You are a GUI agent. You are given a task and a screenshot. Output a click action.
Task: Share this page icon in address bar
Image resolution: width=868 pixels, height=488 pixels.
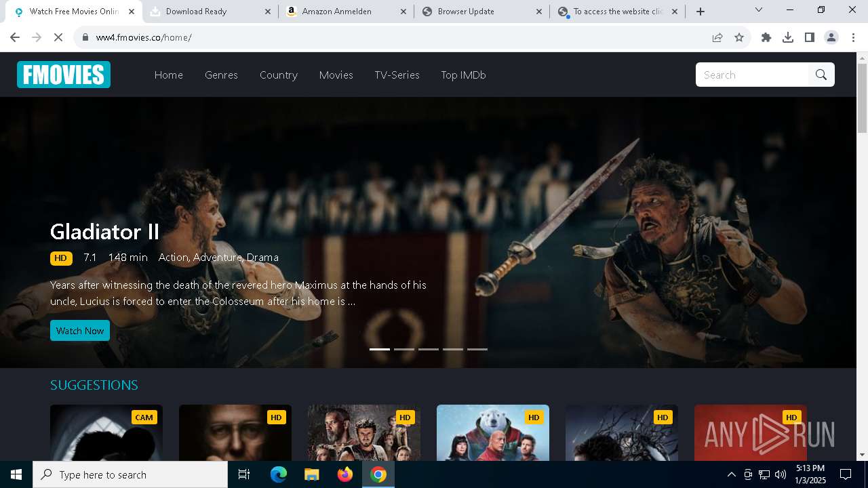pyautogui.click(x=717, y=37)
